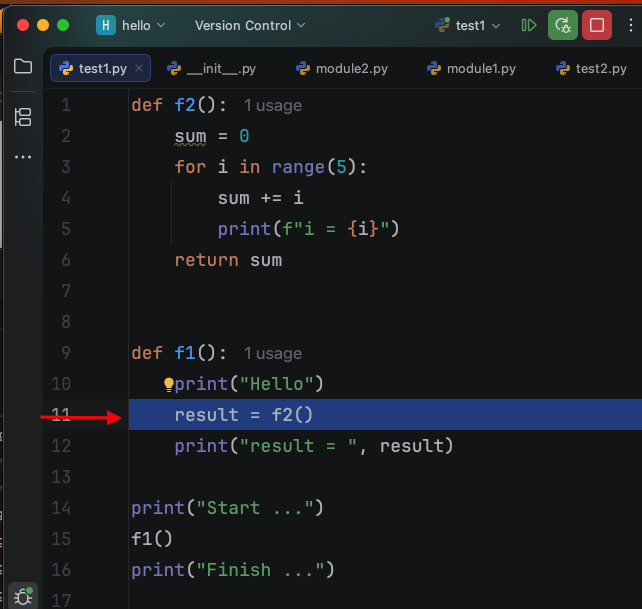The width and height of the screenshot is (642, 609).
Task: Open the Project folder tool window
Action: 22,67
